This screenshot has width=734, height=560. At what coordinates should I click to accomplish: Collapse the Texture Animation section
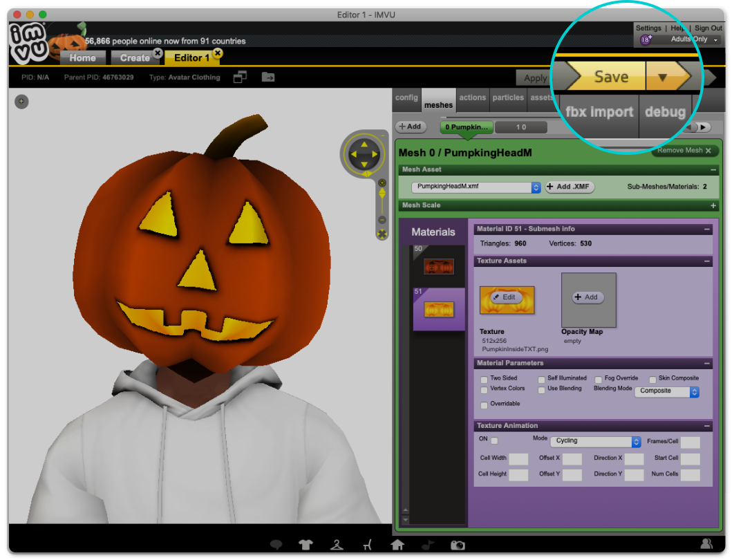[x=707, y=426]
